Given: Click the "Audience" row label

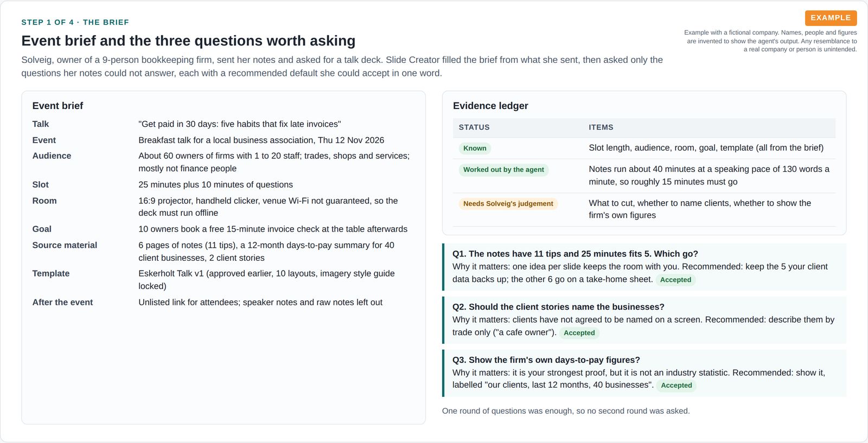Looking at the screenshot, I should coord(52,156).
